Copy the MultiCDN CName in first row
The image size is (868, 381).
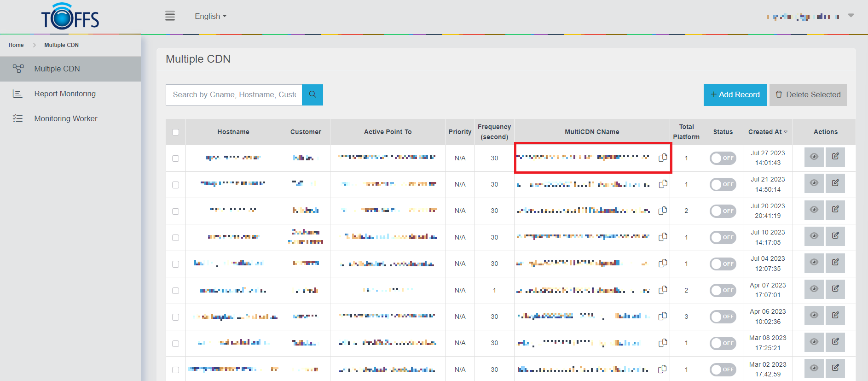[x=663, y=158]
